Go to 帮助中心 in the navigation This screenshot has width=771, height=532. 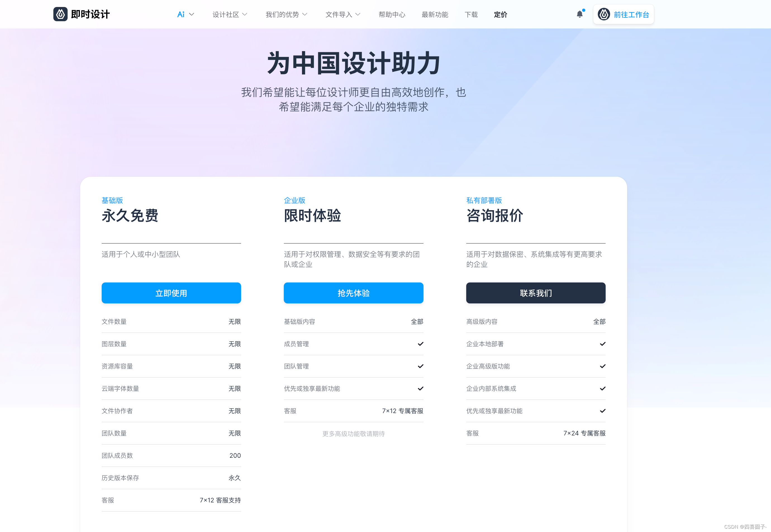392,14
